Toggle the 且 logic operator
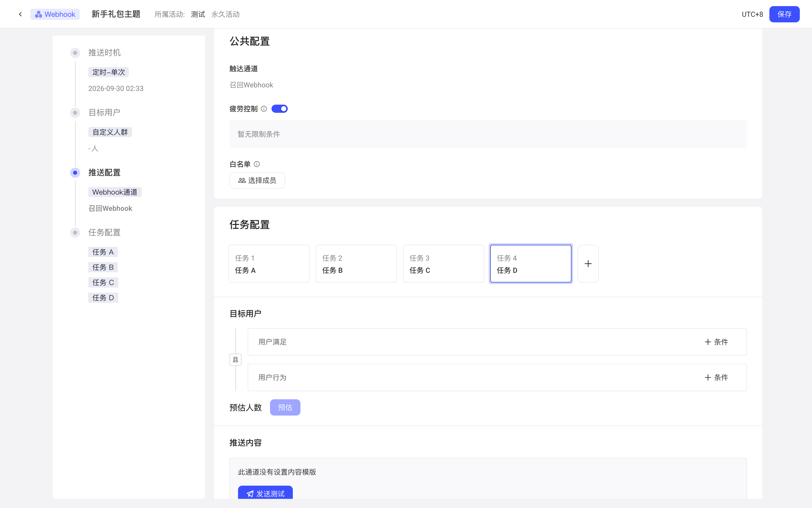Image resolution: width=812 pixels, height=508 pixels. point(235,360)
